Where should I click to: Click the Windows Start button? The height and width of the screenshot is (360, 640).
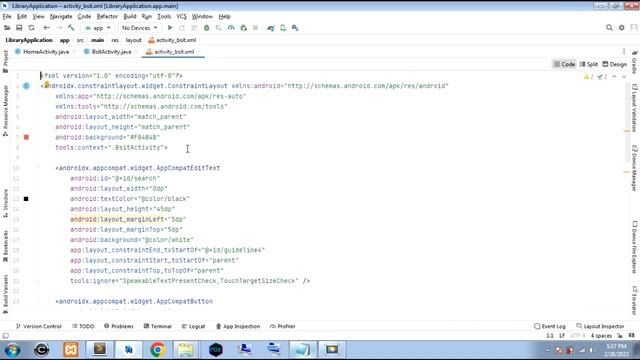[x=13, y=350]
